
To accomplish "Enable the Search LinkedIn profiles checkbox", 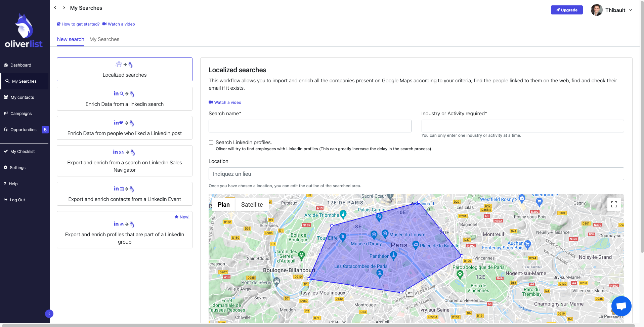I will 211,142.
